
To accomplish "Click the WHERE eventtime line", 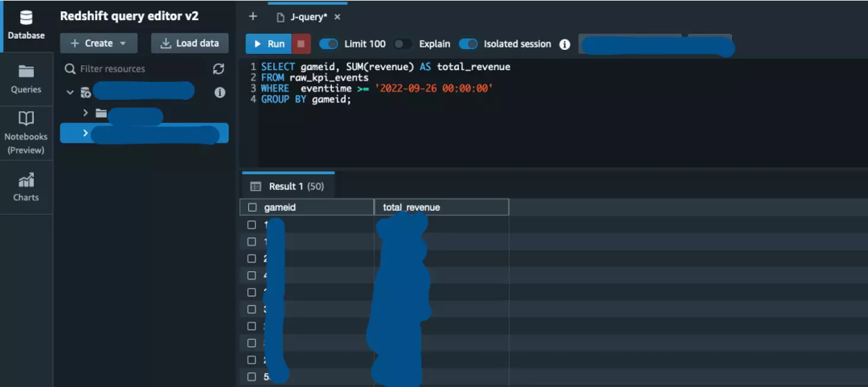I will click(x=377, y=89).
